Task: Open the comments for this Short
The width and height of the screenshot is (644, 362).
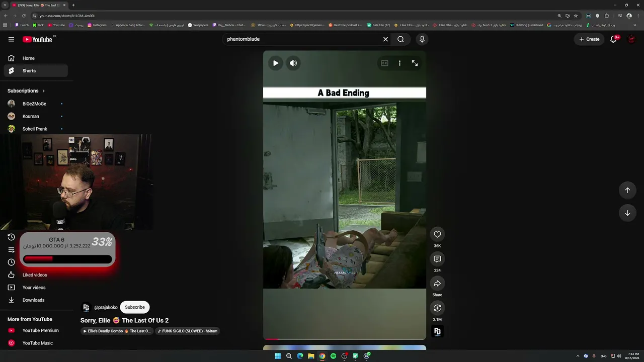Action: (x=437, y=259)
